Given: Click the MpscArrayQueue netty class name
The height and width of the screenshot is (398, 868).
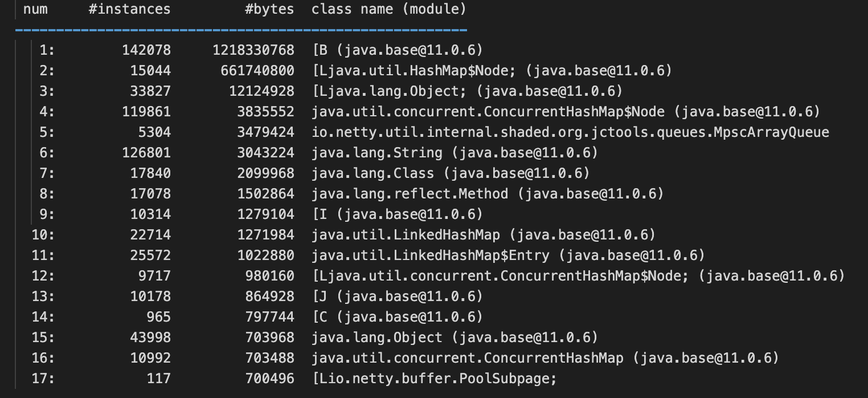Looking at the screenshot, I should [570, 132].
